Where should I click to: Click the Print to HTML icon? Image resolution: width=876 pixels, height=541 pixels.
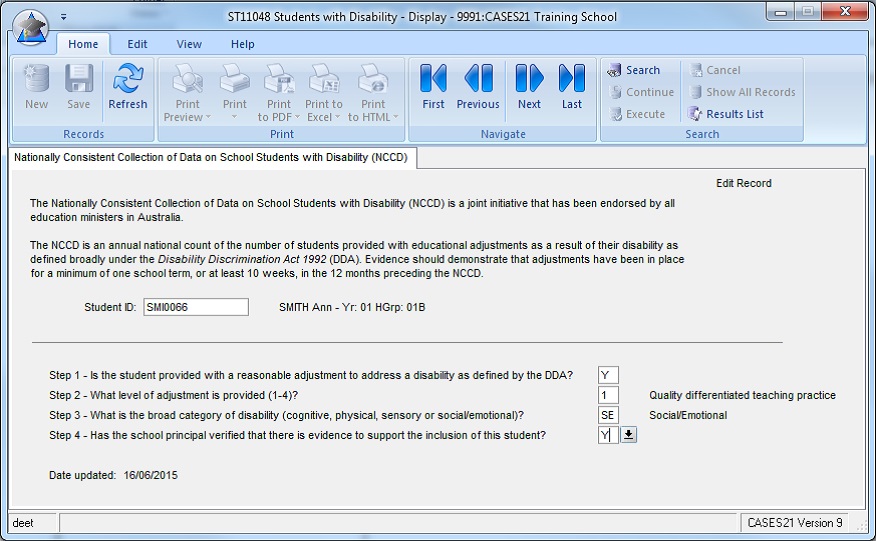click(373, 78)
